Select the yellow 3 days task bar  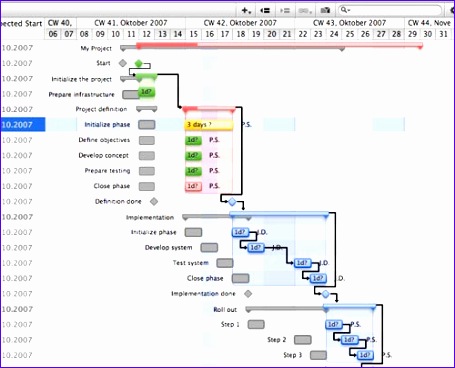coord(209,125)
